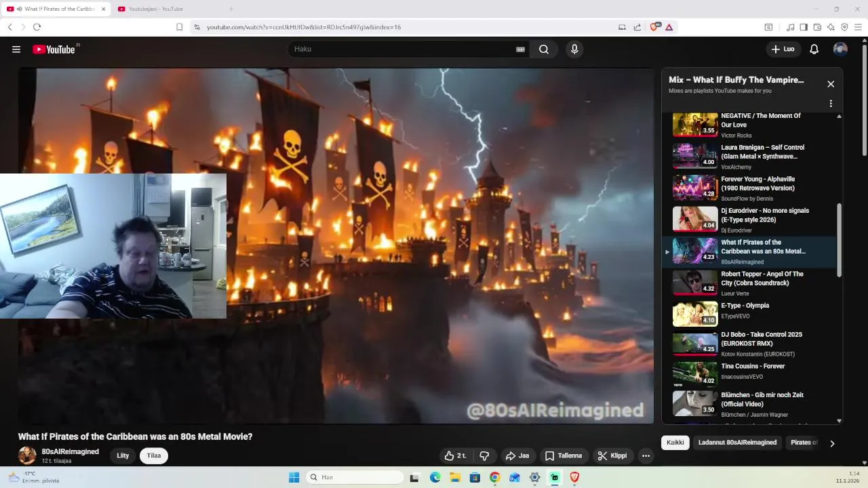Open the browser main menu

tap(859, 27)
